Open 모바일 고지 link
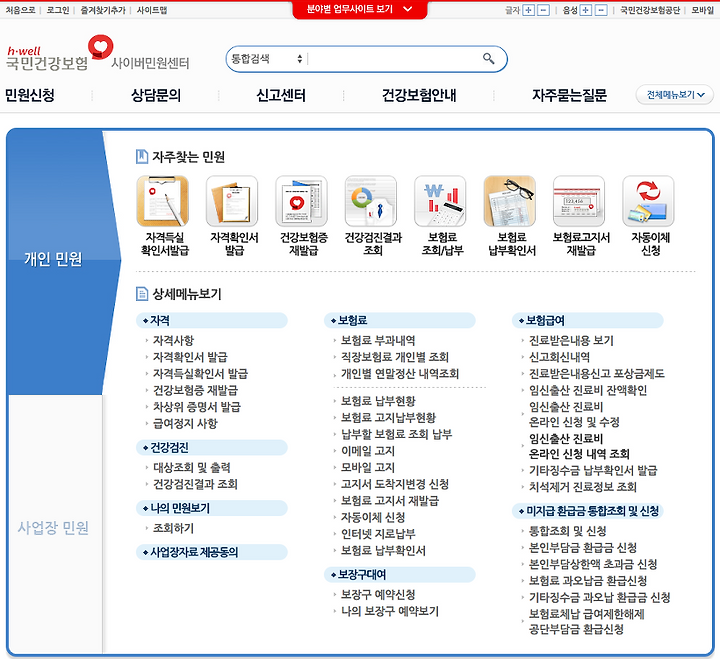The height and width of the screenshot is (659, 720). [368, 467]
